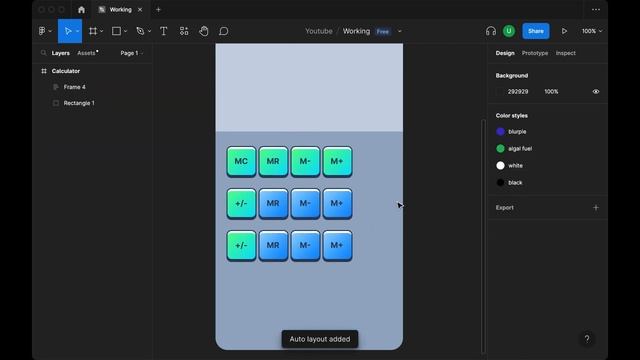Switch to the Prototype tab
This screenshot has height=360, width=640.
point(535,53)
